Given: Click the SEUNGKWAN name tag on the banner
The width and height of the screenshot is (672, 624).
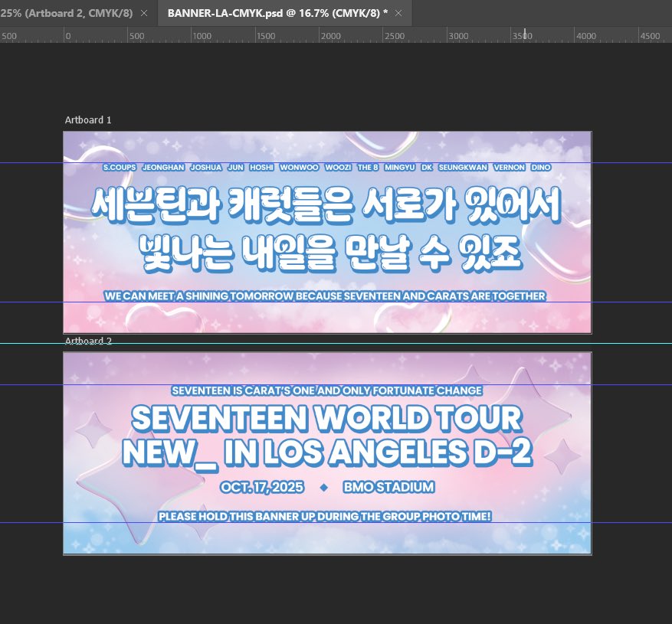Looking at the screenshot, I should coord(463,168).
